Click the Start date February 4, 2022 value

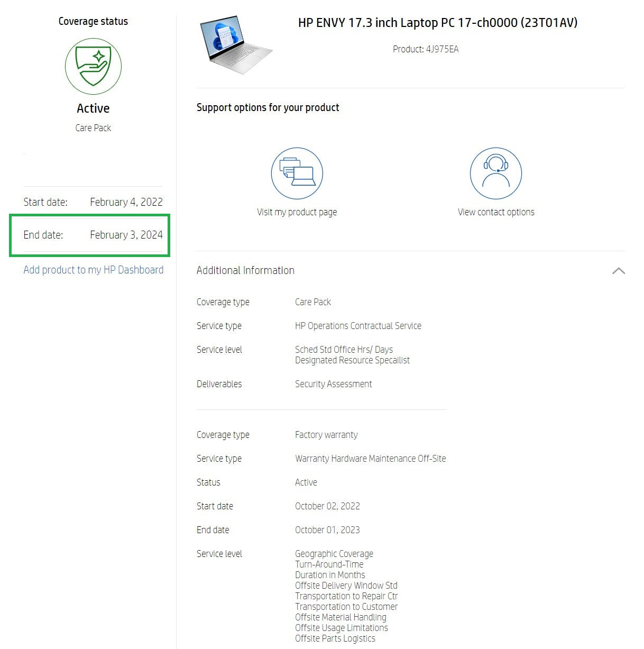126,202
